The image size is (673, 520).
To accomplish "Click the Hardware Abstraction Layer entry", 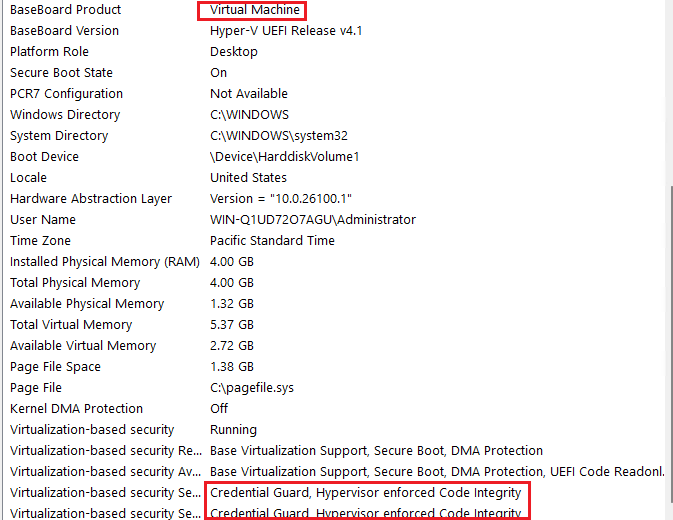I will coord(91,199).
